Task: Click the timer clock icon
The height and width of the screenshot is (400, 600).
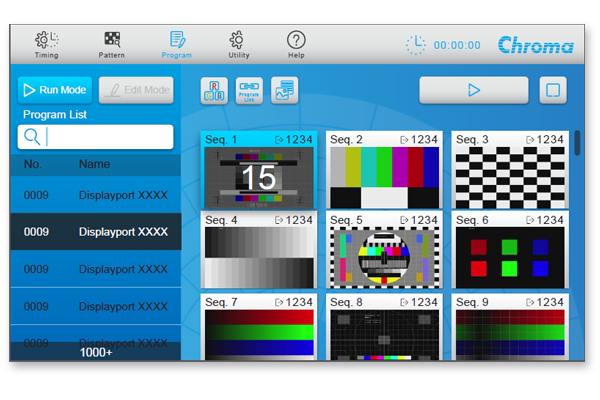Action: pyautogui.click(x=416, y=45)
